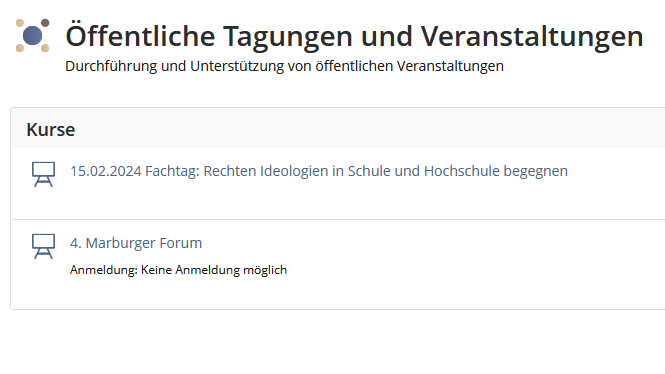Click the subtitle about Durchführung und Unterstützung
This screenshot has height=374, width=665.
tap(284, 66)
